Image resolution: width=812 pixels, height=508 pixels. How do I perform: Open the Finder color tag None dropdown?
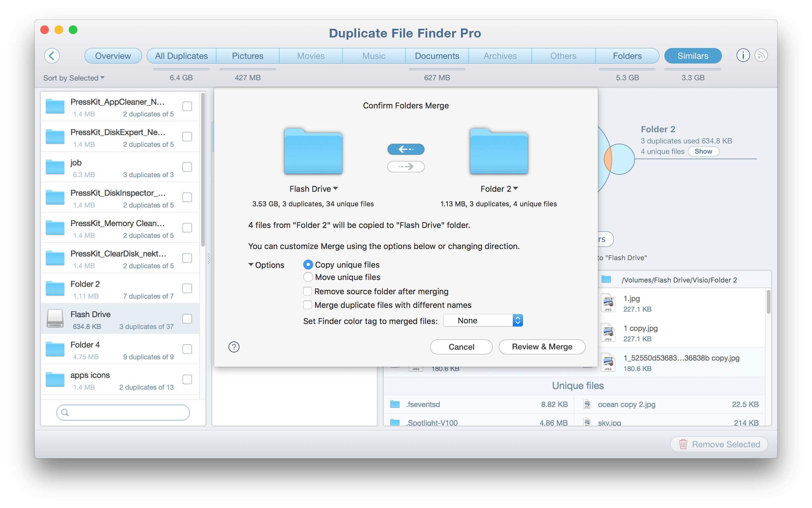point(482,321)
